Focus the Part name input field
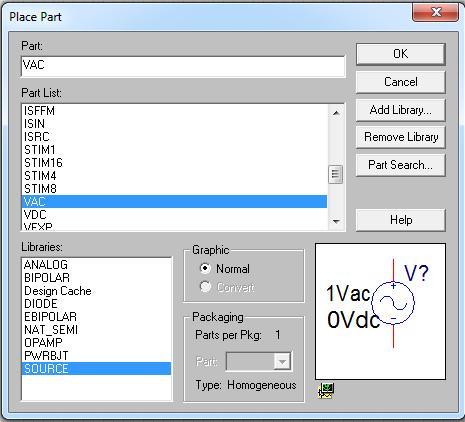 click(x=183, y=66)
